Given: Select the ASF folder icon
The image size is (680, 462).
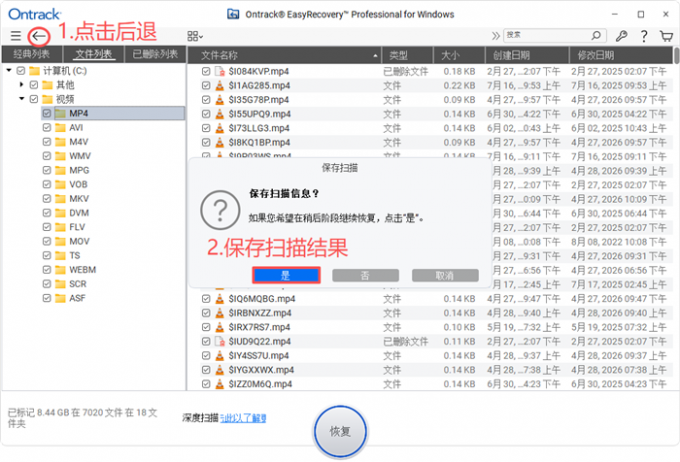Looking at the screenshot, I should coord(60,298).
